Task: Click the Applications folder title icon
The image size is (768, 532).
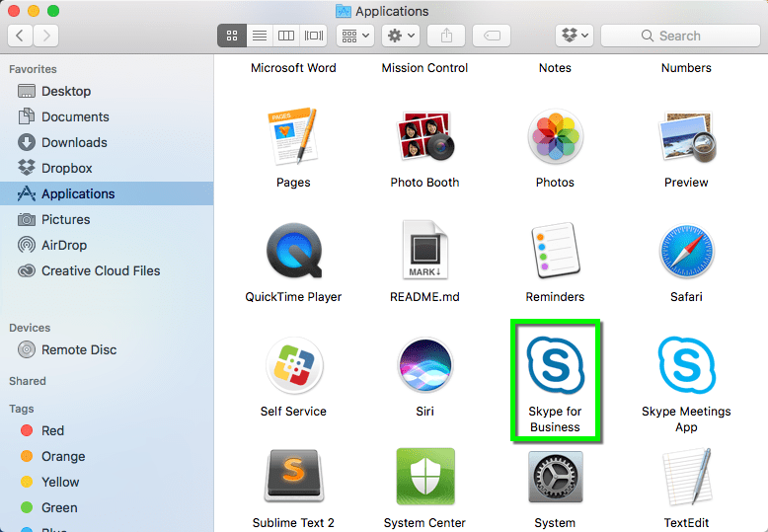Action: pos(344,11)
